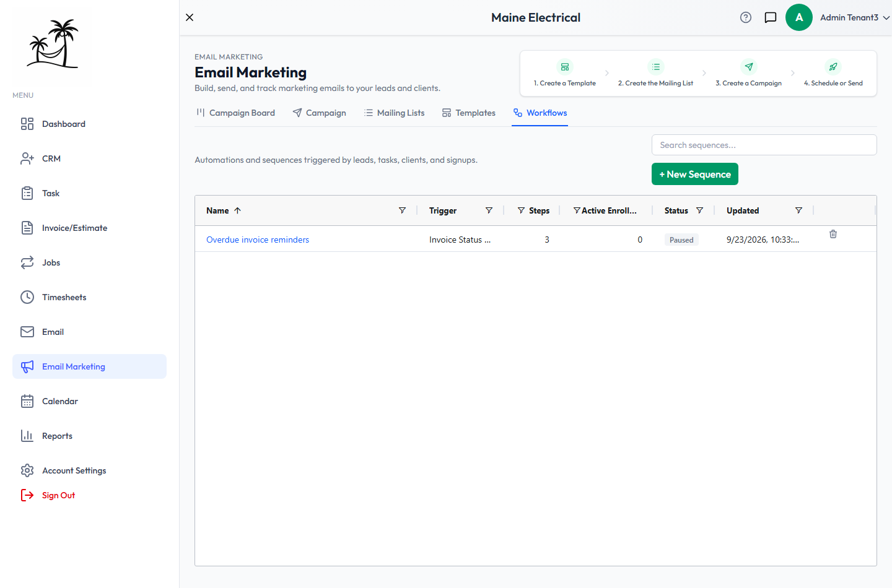Open the CRM menu item

pyautogui.click(x=89, y=158)
